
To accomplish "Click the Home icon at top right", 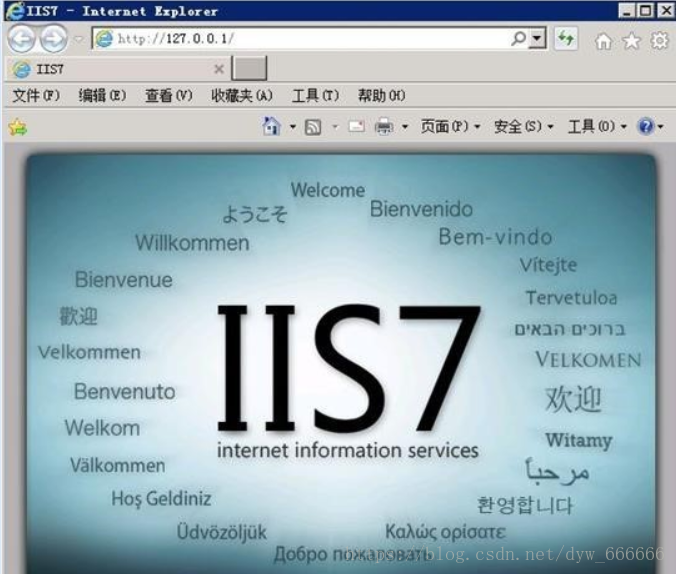I will (x=603, y=41).
